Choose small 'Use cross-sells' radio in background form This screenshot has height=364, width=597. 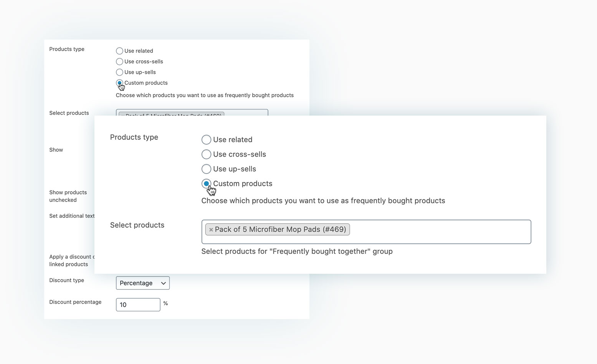[119, 61]
